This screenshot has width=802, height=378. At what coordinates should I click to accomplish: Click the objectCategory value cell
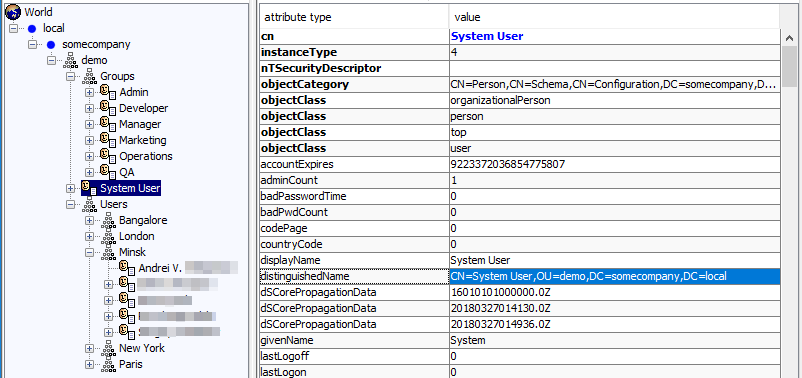tap(615, 84)
